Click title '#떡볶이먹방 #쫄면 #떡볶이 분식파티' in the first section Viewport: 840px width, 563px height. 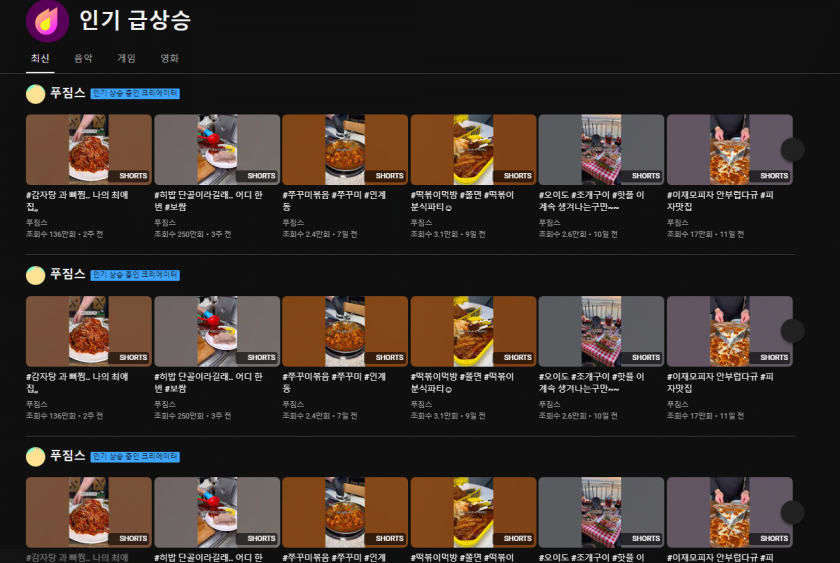pos(462,201)
